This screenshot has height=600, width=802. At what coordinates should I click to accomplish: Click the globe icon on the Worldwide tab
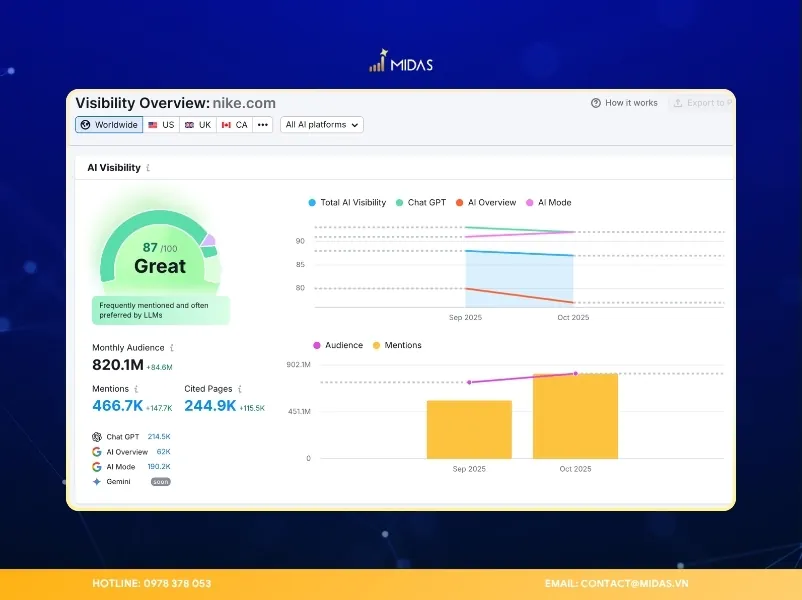[84, 124]
